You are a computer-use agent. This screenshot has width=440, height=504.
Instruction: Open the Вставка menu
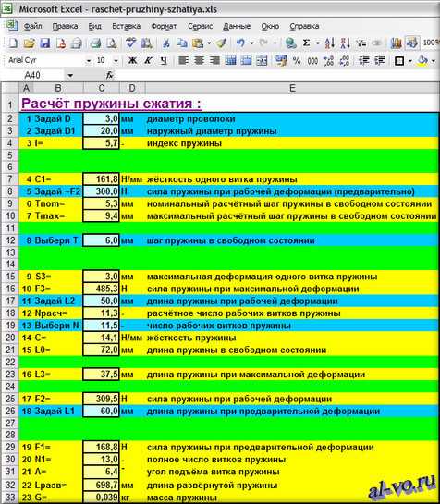coord(126,26)
